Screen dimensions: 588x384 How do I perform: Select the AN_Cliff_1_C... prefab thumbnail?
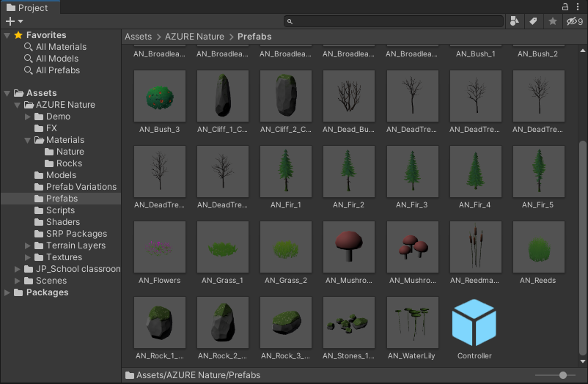pyautogui.click(x=223, y=96)
